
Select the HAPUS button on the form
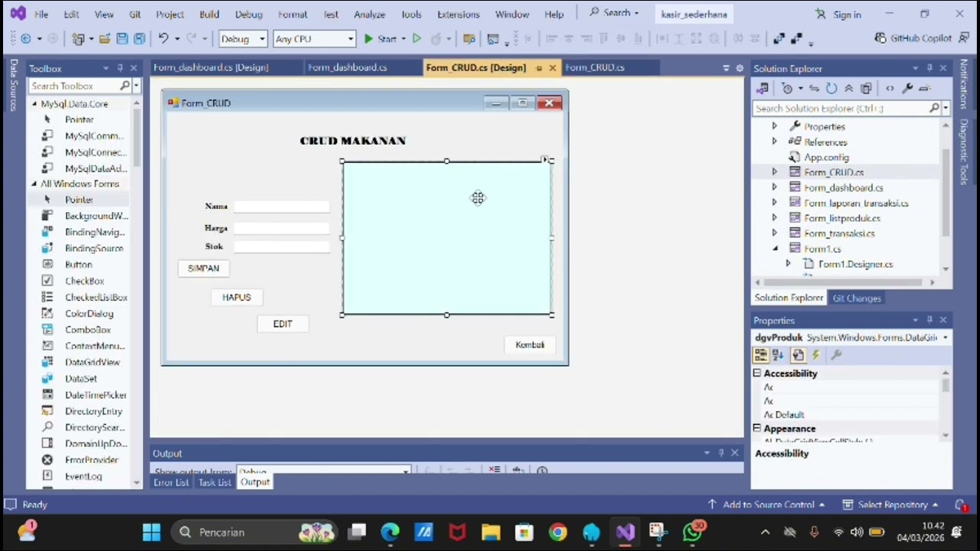coord(237,298)
